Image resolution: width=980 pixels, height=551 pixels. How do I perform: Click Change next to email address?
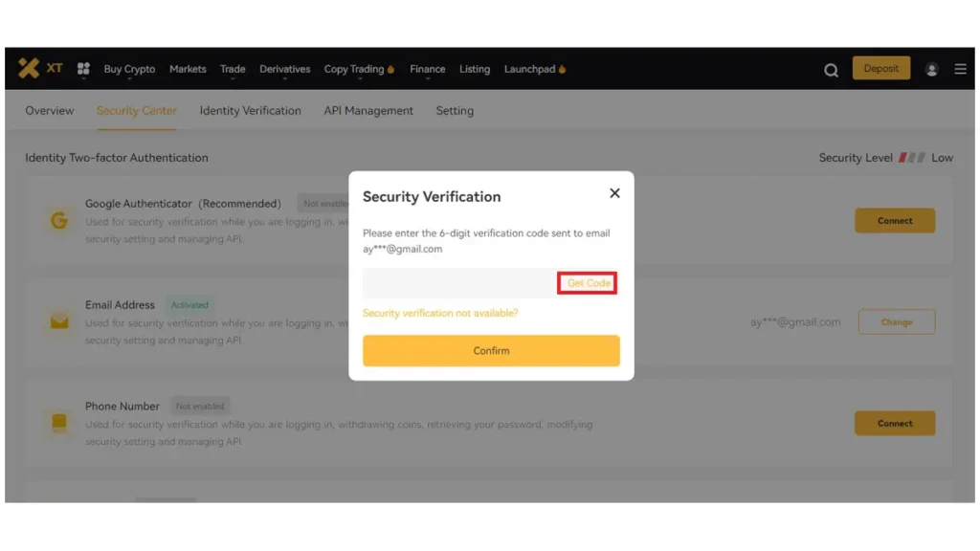click(x=896, y=321)
